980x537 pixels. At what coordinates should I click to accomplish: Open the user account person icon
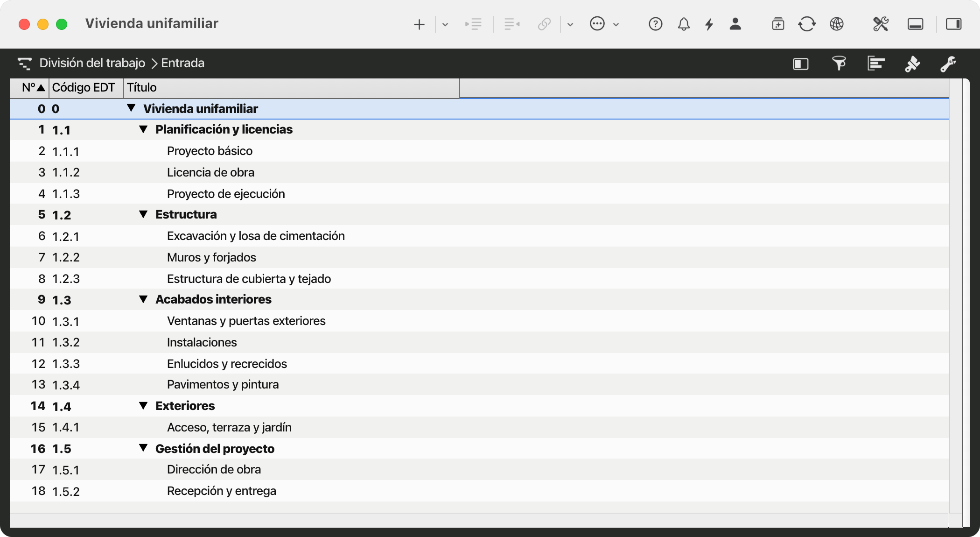[x=735, y=24]
